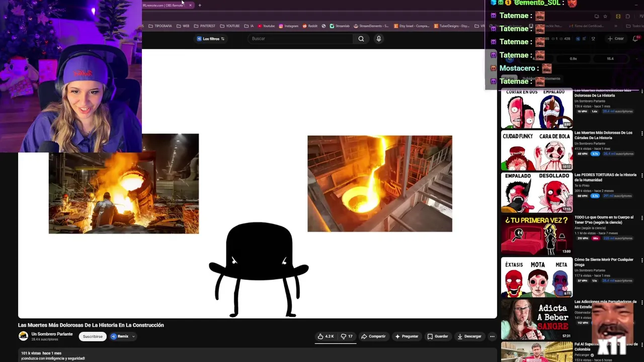Open the Instagram bookmark
Viewport: 644px width, 362px height.
click(x=288, y=26)
